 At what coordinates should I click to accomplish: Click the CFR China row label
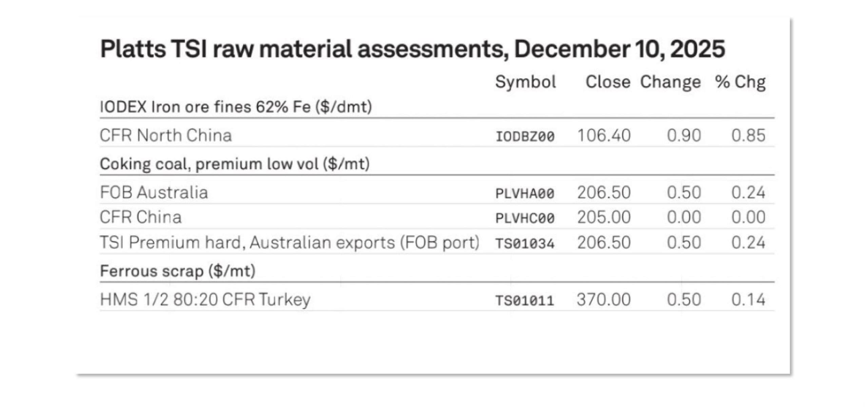[x=141, y=217]
